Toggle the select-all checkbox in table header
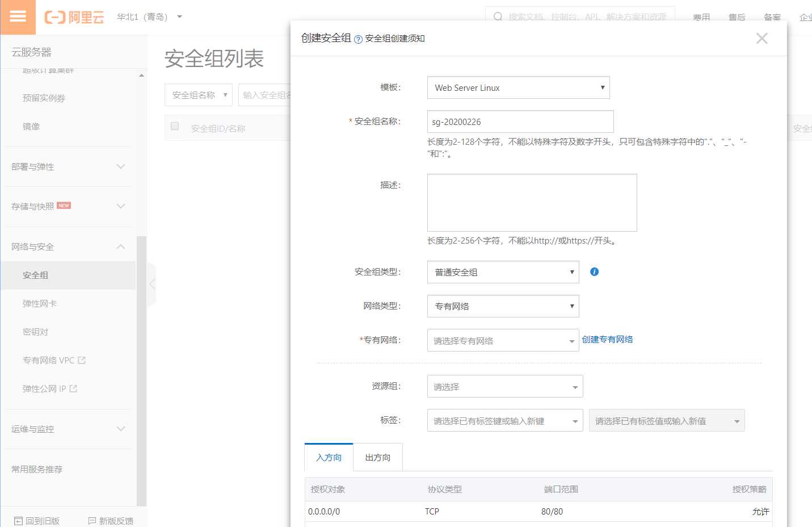The image size is (812, 527). pos(175,126)
